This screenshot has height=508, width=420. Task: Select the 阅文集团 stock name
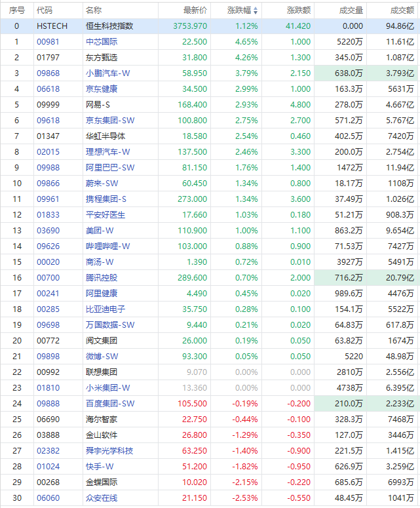pyautogui.click(x=102, y=340)
